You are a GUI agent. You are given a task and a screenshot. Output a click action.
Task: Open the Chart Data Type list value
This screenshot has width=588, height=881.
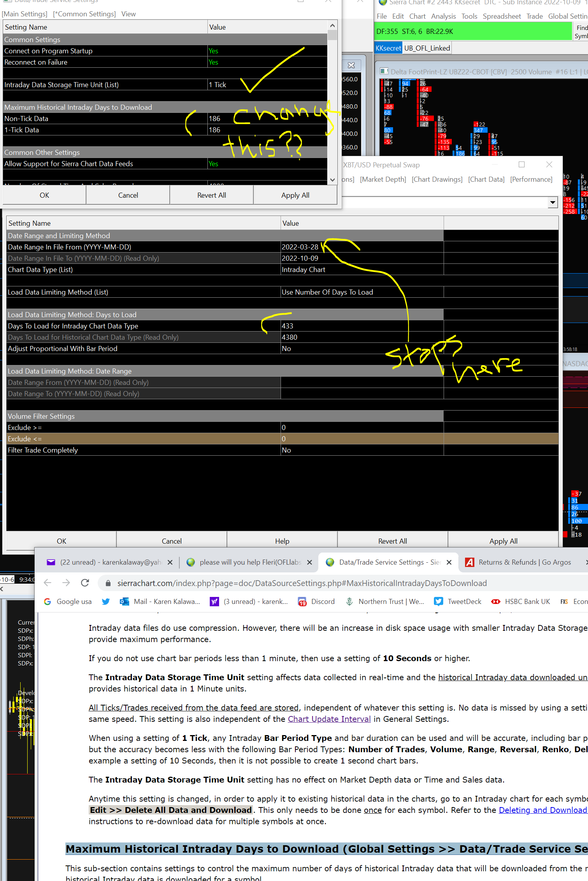click(362, 270)
